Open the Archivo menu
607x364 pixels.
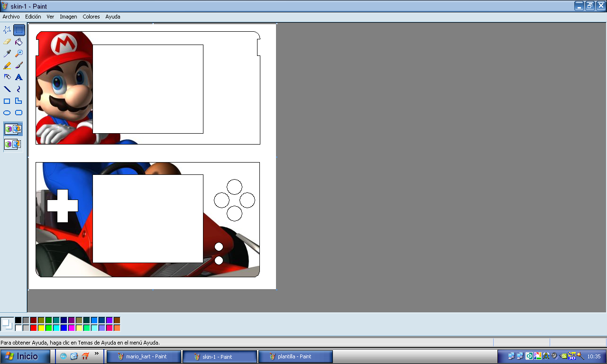(11, 17)
